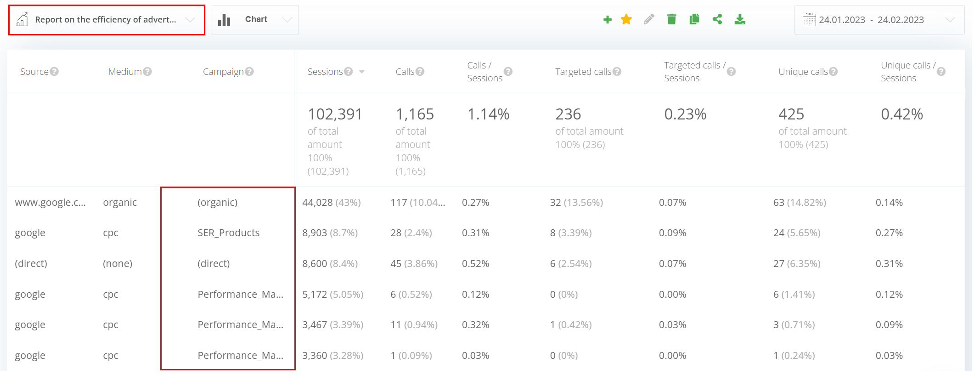Click sessions value 3,467 (3.39%)
The image size is (980, 386).
(332, 325)
